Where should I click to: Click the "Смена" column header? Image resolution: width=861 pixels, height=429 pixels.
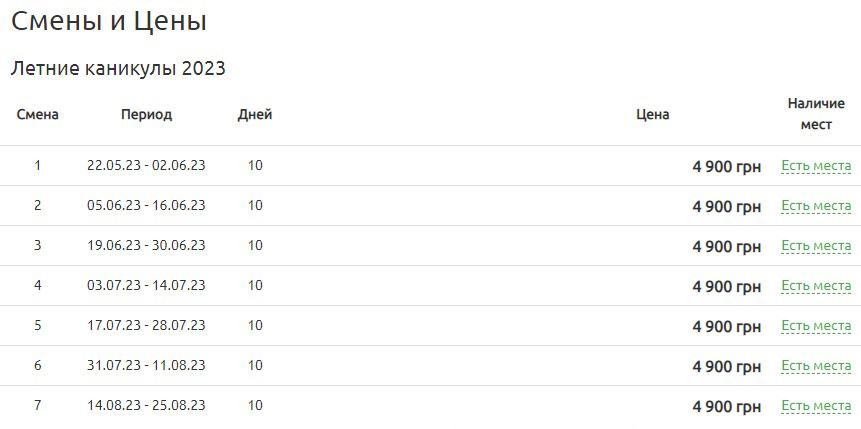[38, 114]
